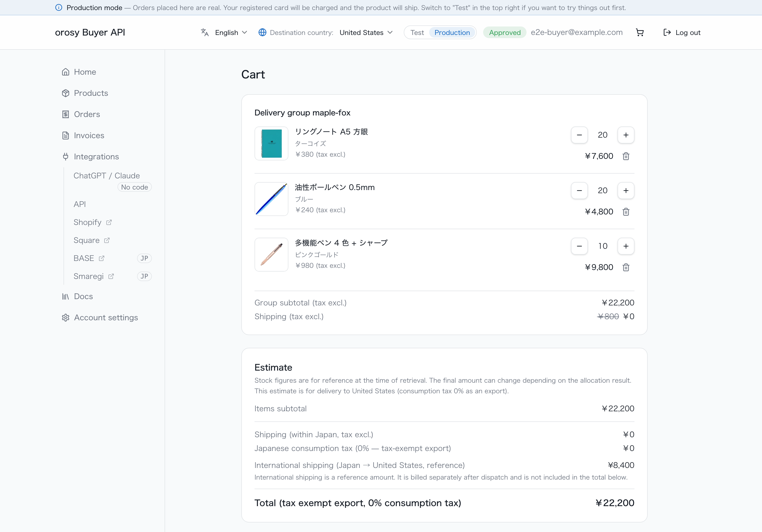The width and height of the screenshot is (762, 532).
Task: Open BASE external link
Action: (x=89, y=258)
